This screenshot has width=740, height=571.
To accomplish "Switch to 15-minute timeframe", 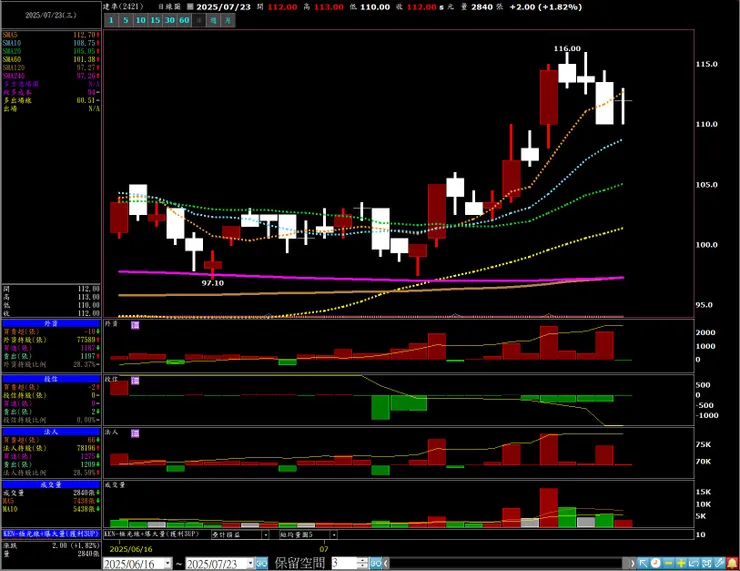I will tap(155, 20).
